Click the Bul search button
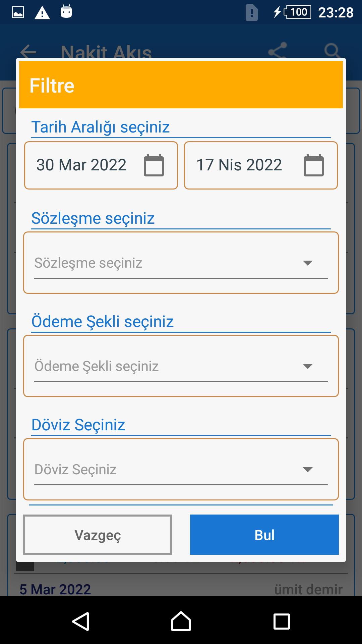Viewport: 362px width, 644px height. coord(264,535)
